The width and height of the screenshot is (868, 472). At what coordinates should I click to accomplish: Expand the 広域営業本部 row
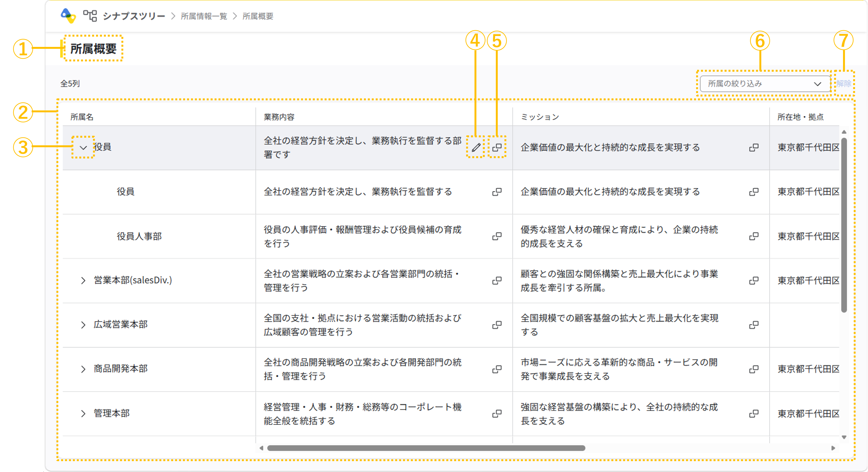pos(83,325)
